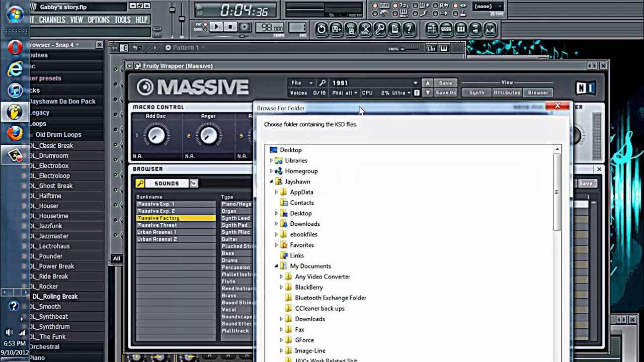Open the VIEW menu

tap(76, 20)
